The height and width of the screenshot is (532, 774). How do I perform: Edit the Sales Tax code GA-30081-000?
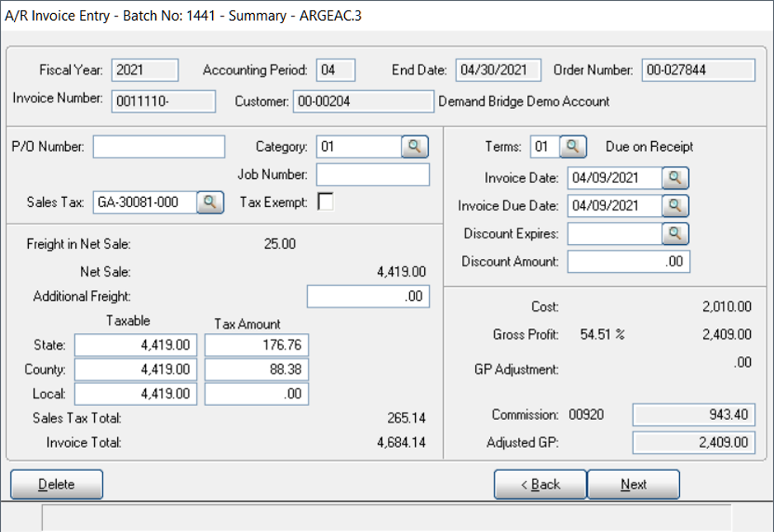tap(145, 202)
